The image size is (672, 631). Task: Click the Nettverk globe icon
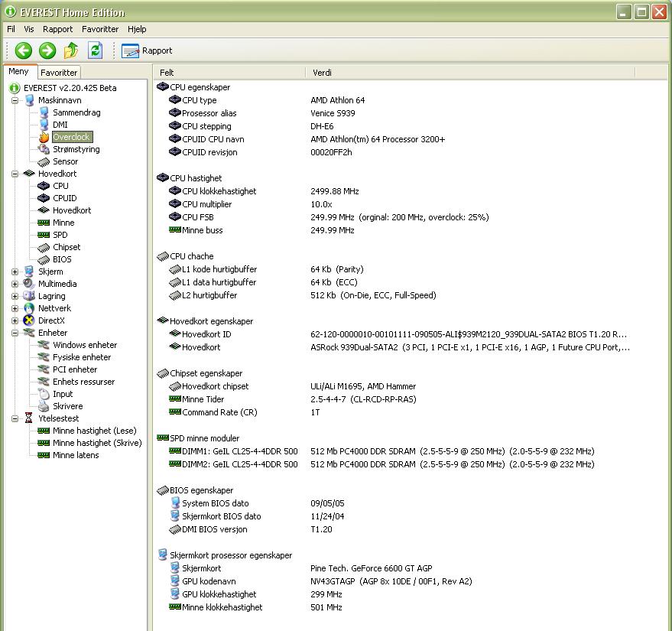click(x=29, y=308)
